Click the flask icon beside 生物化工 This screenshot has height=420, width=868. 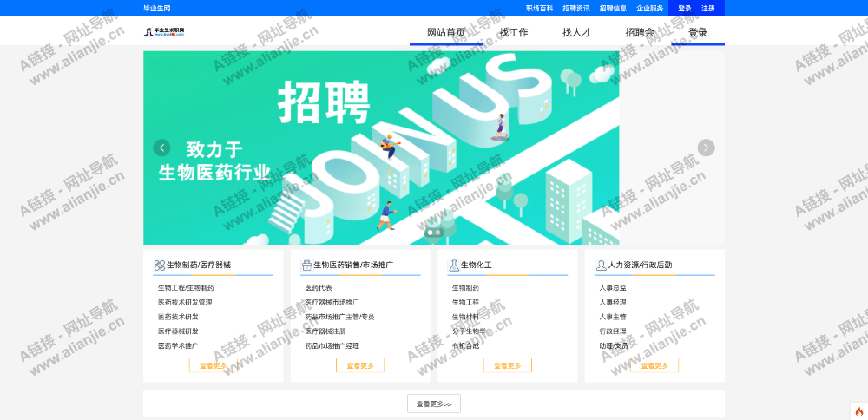click(454, 265)
